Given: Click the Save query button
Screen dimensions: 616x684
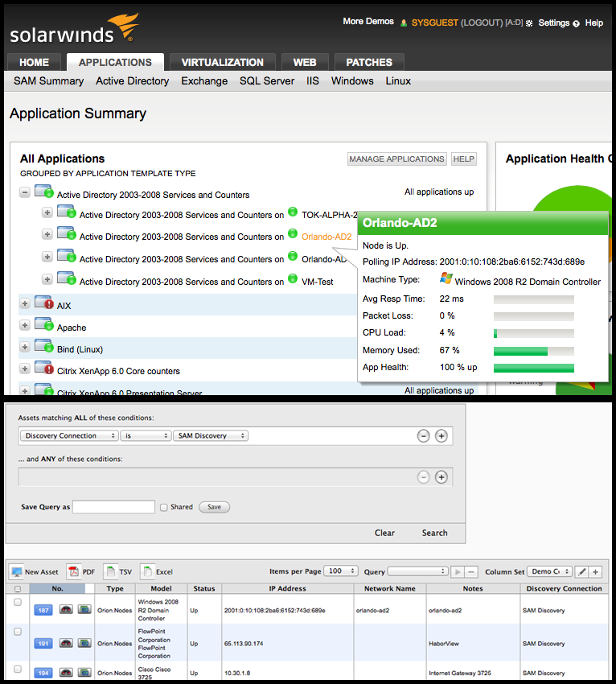Looking at the screenshot, I should point(214,507).
